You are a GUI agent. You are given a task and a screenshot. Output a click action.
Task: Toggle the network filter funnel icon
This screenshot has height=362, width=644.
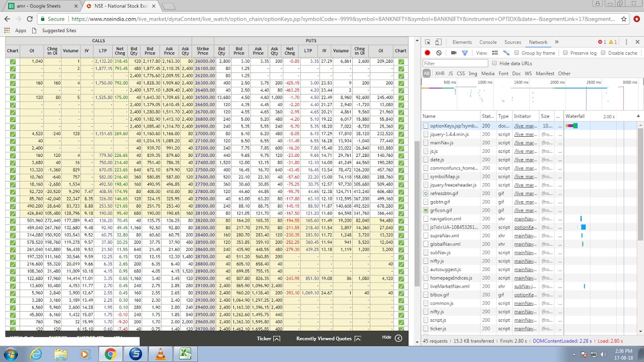[x=464, y=53]
